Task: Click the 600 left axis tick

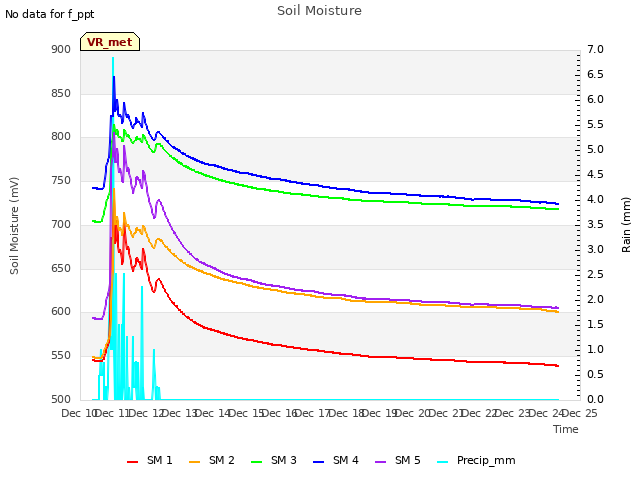Action: (61, 312)
